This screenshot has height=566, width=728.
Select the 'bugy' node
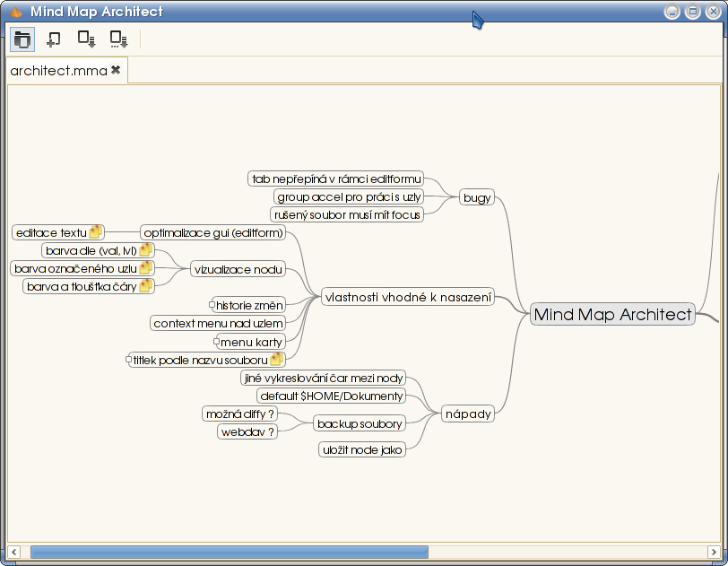(477, 197)
